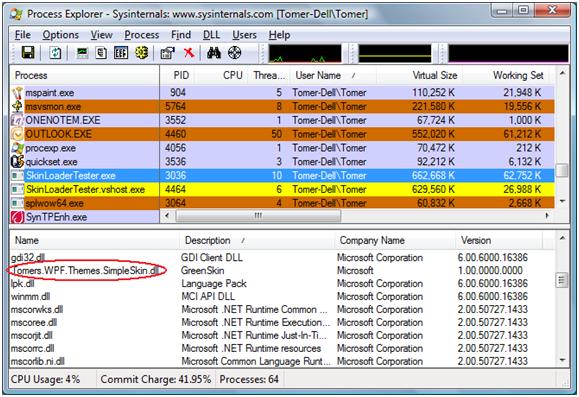Sort by the PID column header
Screen dimensions: 579x397
[177, 75]
